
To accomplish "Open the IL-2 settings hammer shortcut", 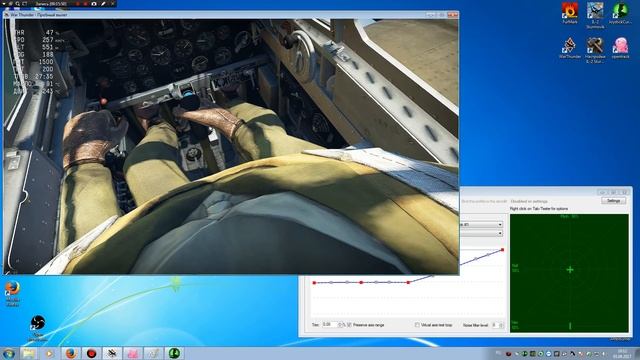I will pos(595,50).
